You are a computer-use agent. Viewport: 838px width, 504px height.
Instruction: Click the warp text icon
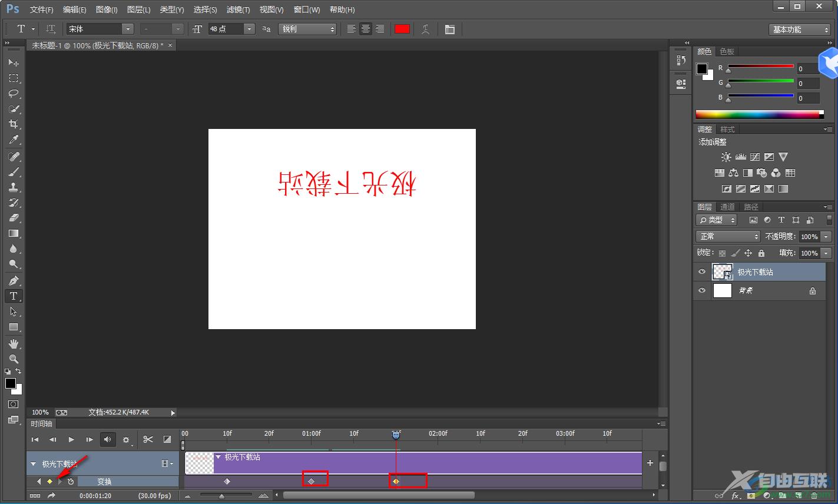[x=425, y=29]
